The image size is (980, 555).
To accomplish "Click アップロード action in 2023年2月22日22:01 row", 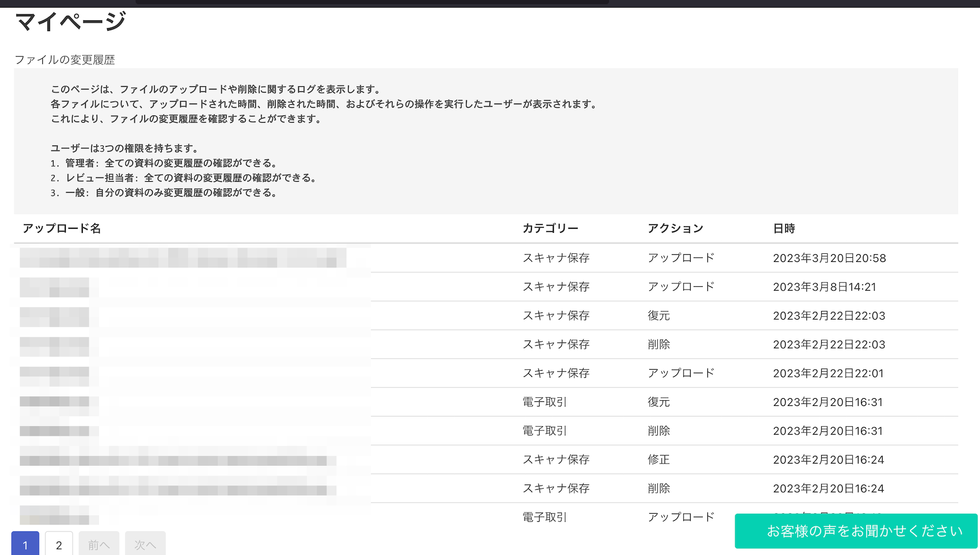I will click(681, 373).
